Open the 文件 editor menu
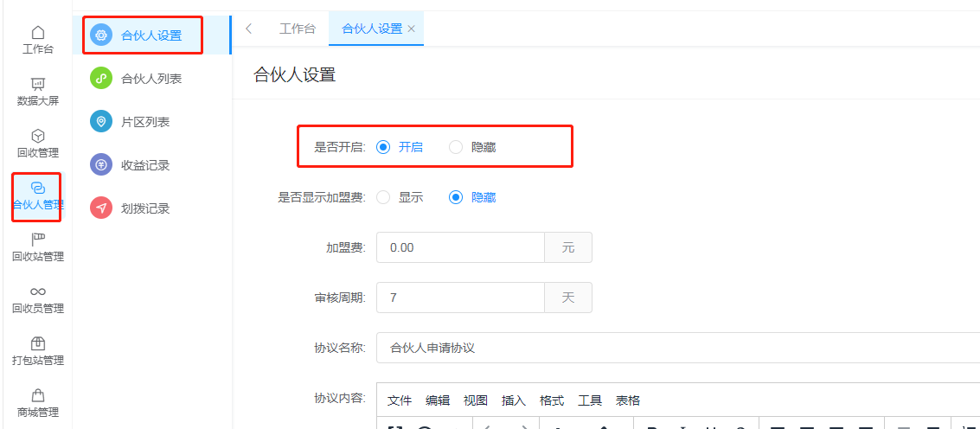 click(400, 400)
